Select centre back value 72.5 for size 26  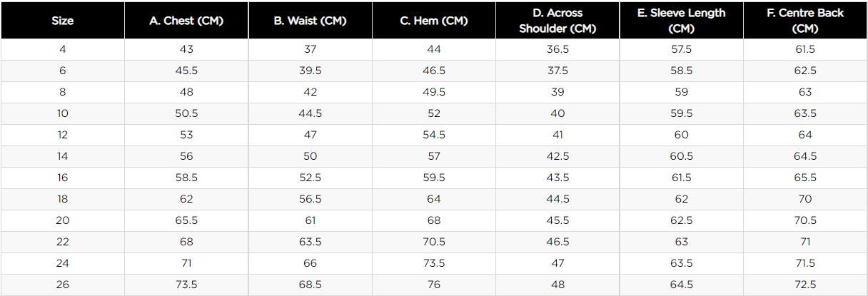click(805, 285)
